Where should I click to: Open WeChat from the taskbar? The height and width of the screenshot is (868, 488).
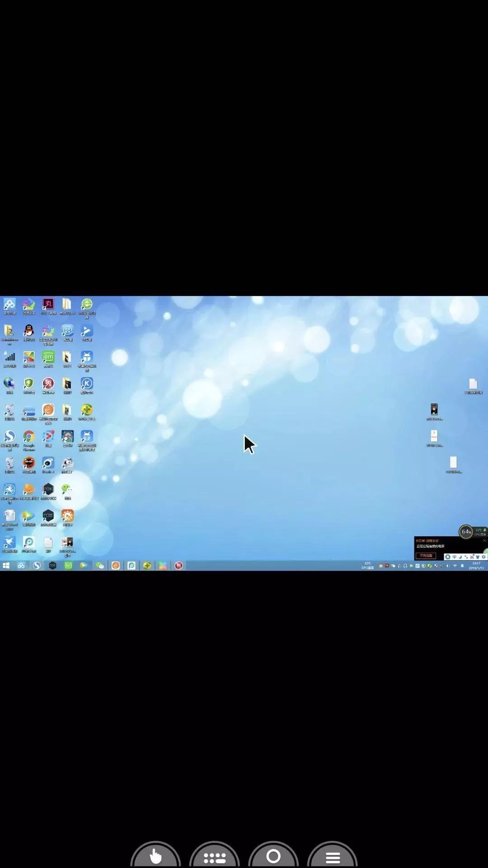(100, 566)
